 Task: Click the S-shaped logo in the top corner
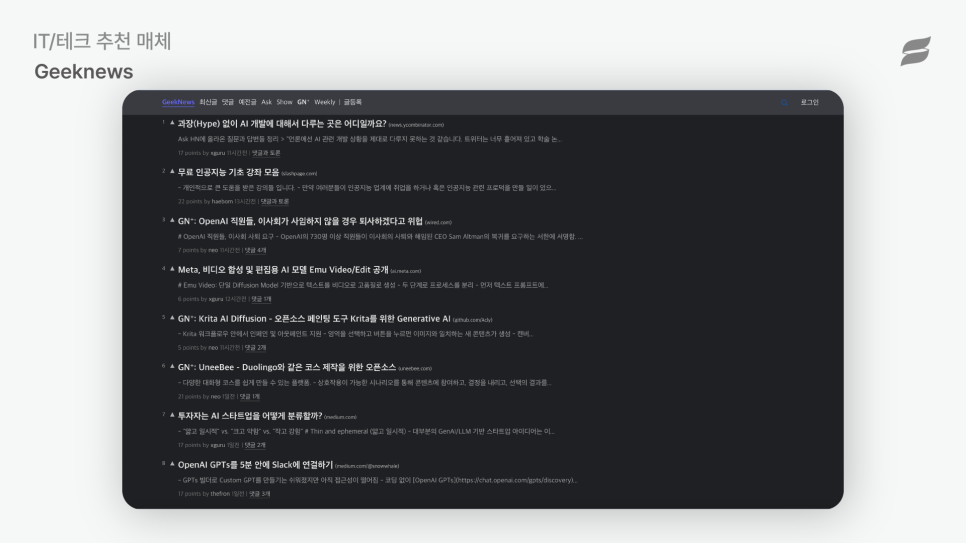tap(915, 51)
